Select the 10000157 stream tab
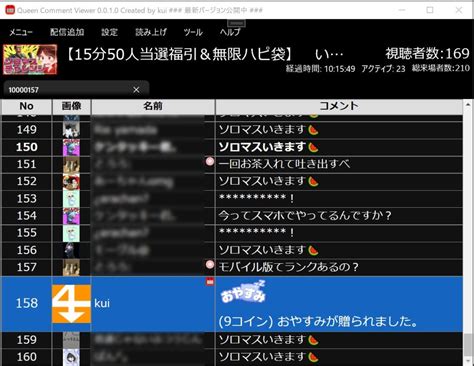This screenshot has height=366, width=474. click(x=76, y=90)
